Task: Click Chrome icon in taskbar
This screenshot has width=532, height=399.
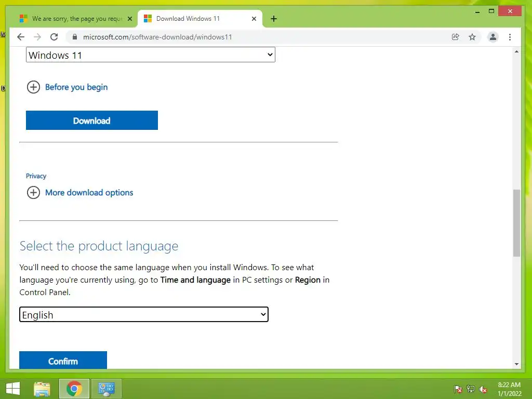Action: click(x=74, y=389)
